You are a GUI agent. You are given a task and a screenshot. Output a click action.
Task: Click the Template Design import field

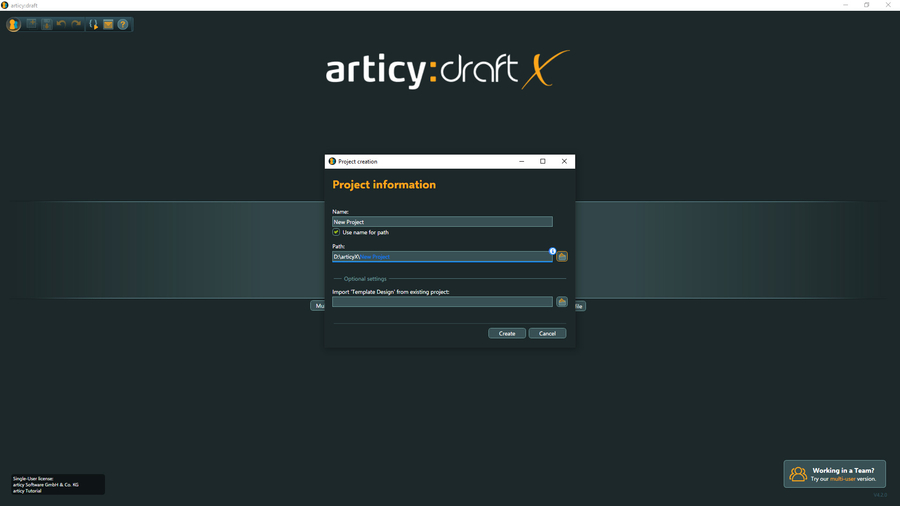[x=442, y=302]
